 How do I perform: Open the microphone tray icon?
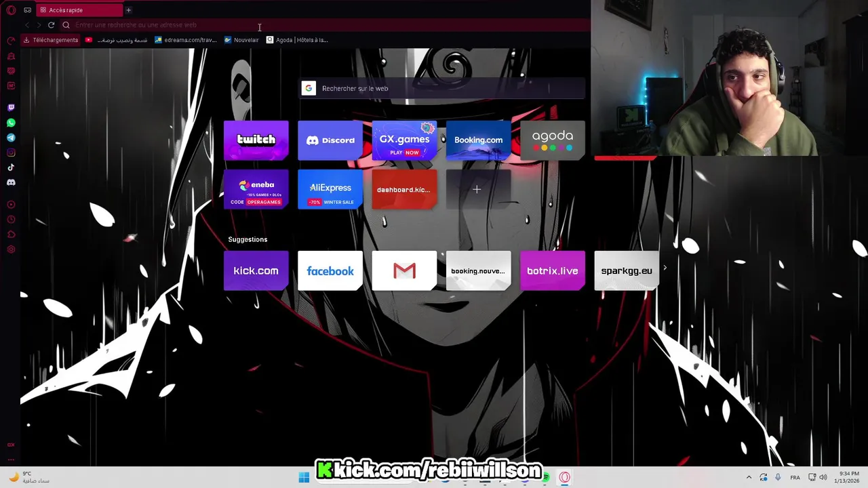778,477
